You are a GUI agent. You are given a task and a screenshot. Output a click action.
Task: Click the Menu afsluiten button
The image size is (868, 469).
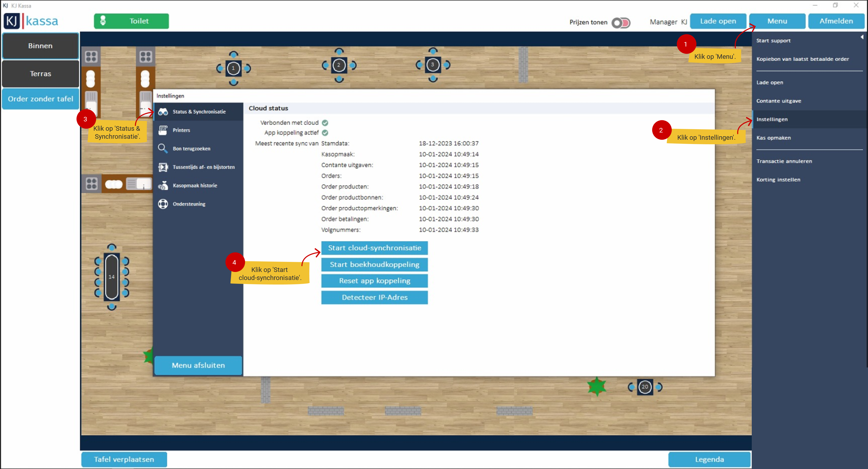pyautogui.click(x=198, y=365)
